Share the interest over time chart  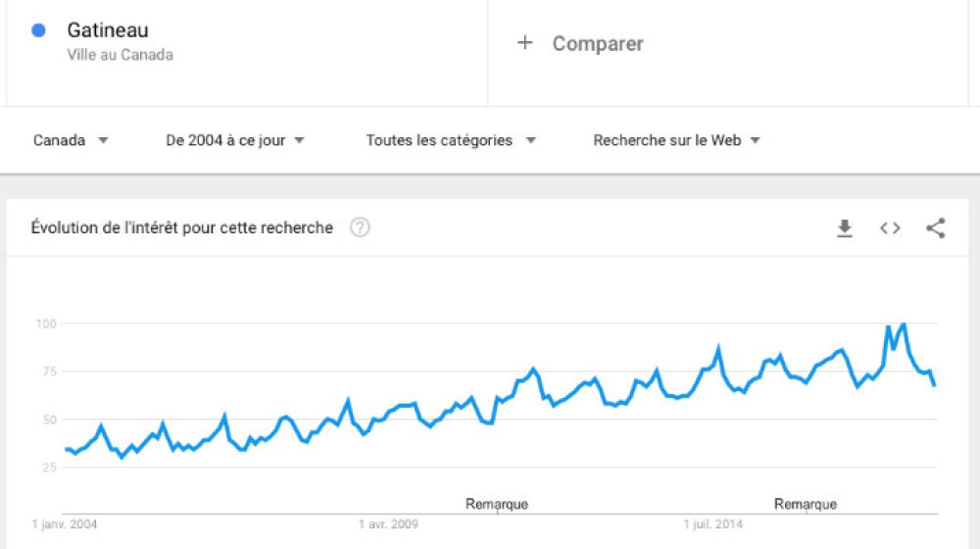(x=936, y=228)
